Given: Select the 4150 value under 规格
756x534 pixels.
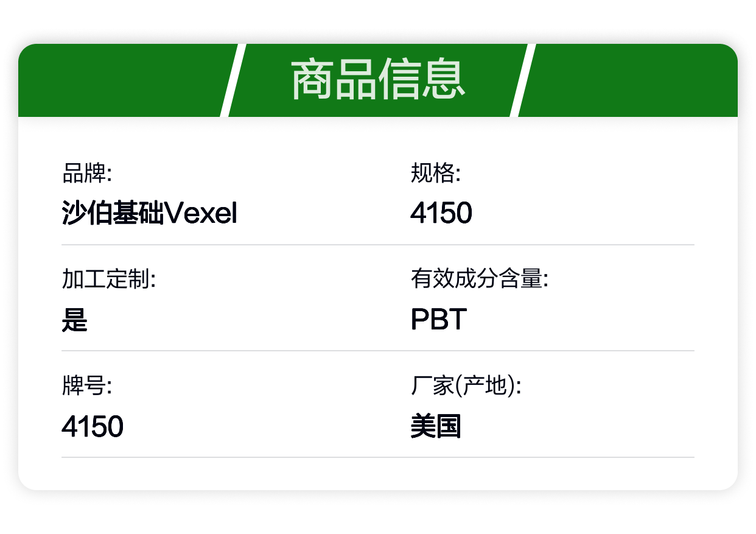Looking at the screenshot, I should tap(441, 214).
